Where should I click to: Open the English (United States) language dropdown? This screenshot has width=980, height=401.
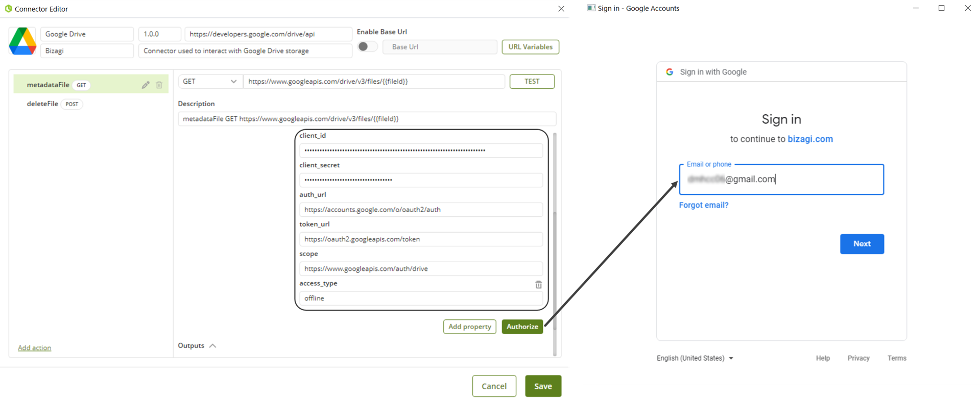(695, 358)
